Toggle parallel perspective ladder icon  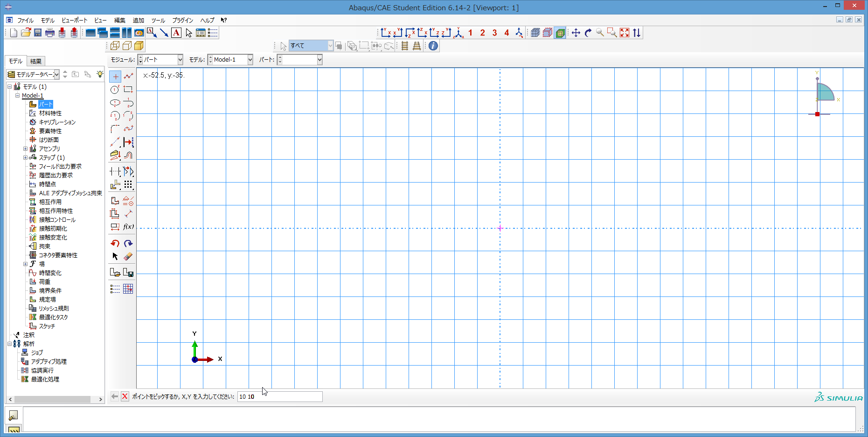click(x=405, y=46)
